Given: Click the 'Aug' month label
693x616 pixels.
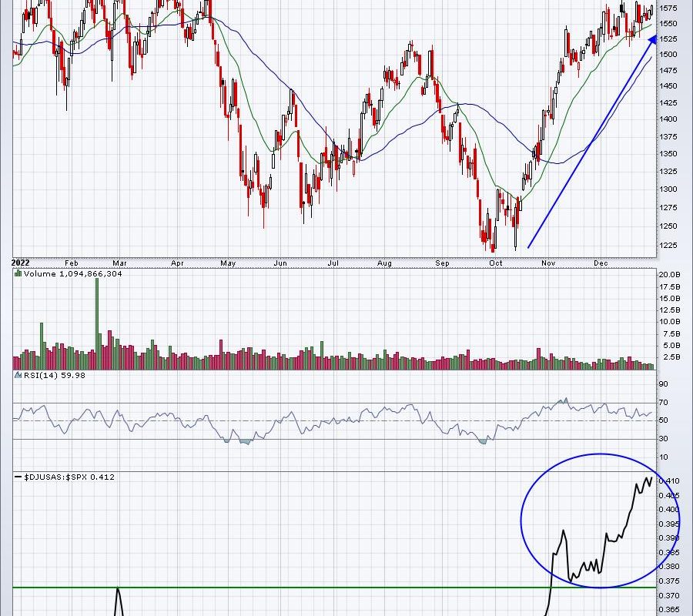Looking at the screenshot, I should [384, 263].
